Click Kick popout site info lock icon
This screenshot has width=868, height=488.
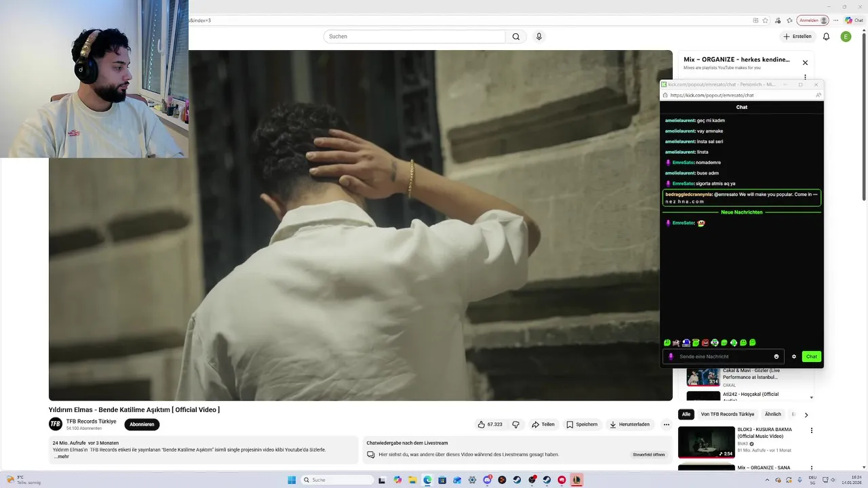click(665, 96)
